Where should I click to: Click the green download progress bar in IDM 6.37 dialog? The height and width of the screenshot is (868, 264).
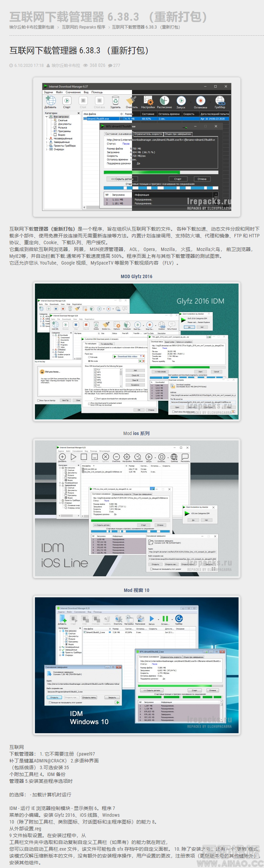161,173
